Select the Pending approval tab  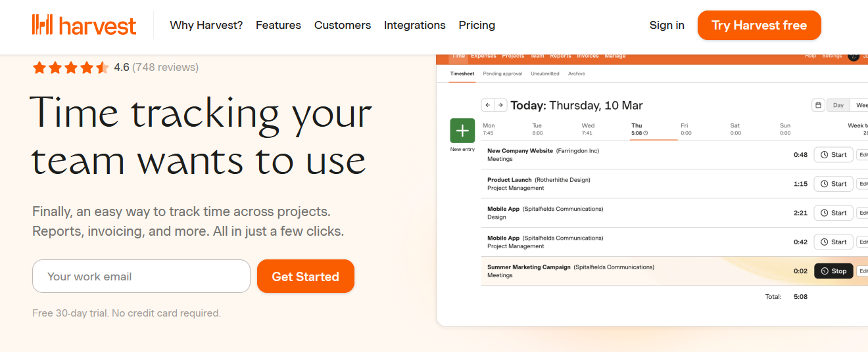tap(502, 74)
